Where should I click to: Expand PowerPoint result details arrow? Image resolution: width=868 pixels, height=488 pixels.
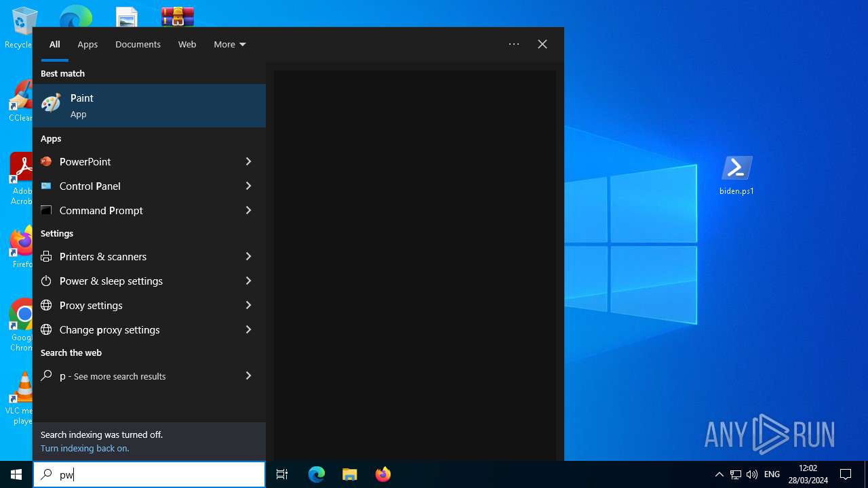coord(248,161)
